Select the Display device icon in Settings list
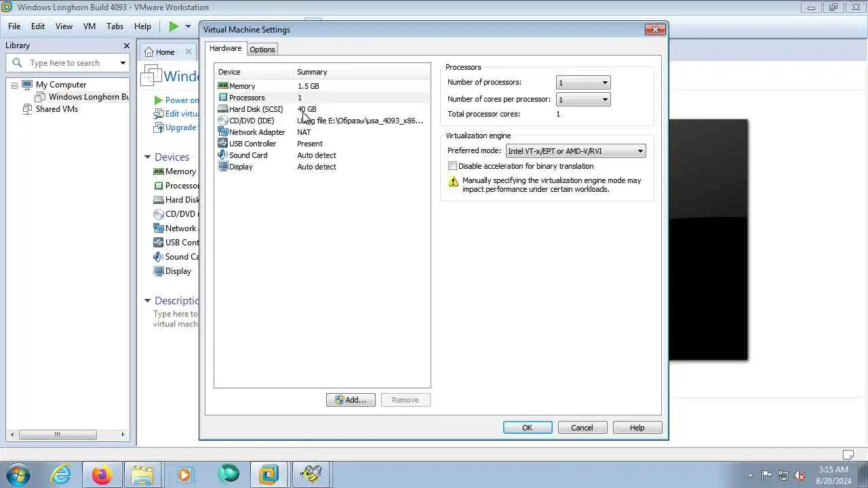The height and width of the screenshot is (488, 868). [223, 167]
